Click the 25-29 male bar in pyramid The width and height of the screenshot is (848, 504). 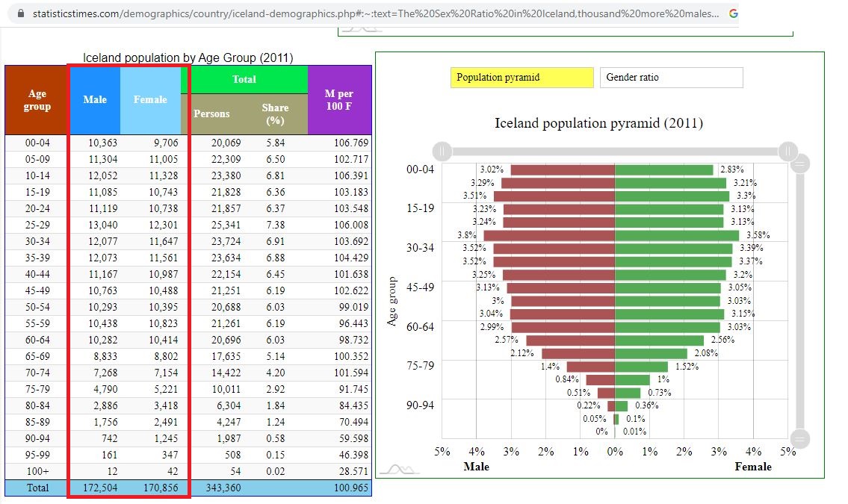549,235
